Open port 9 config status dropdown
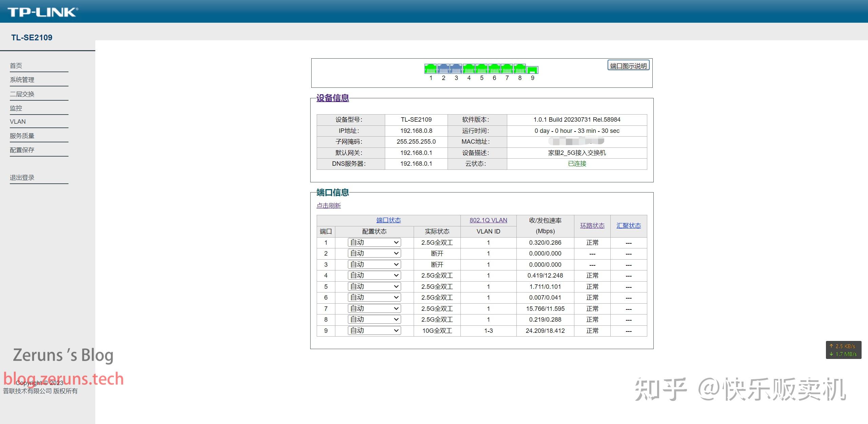Viewport: 868px width, 424px height. pyautogui.click(x=374, y=330)
